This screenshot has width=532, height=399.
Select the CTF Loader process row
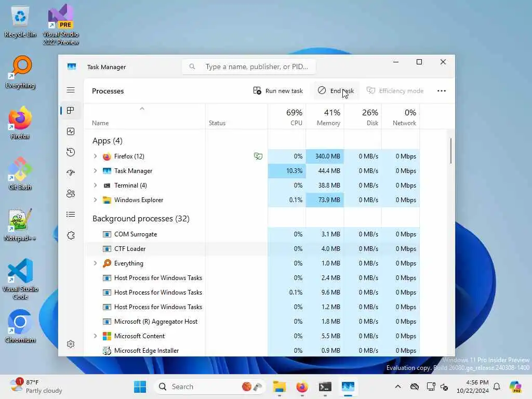pos(252,249)
